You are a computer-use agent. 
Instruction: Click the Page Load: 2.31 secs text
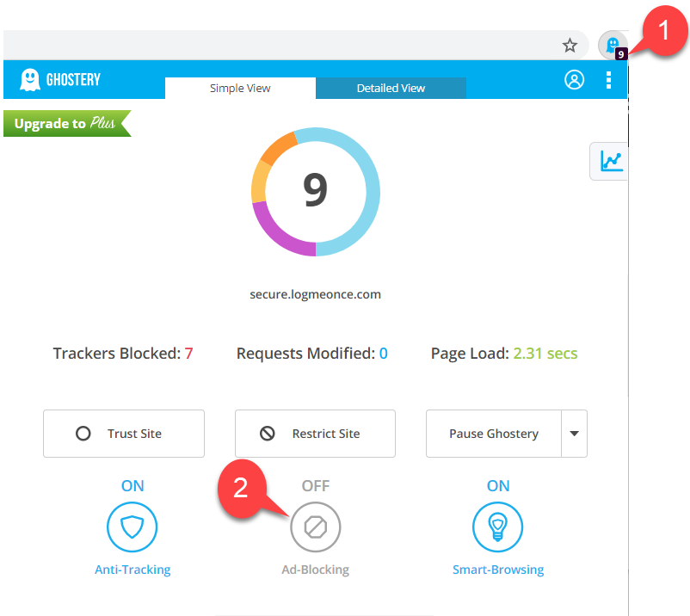coord(504,354)
